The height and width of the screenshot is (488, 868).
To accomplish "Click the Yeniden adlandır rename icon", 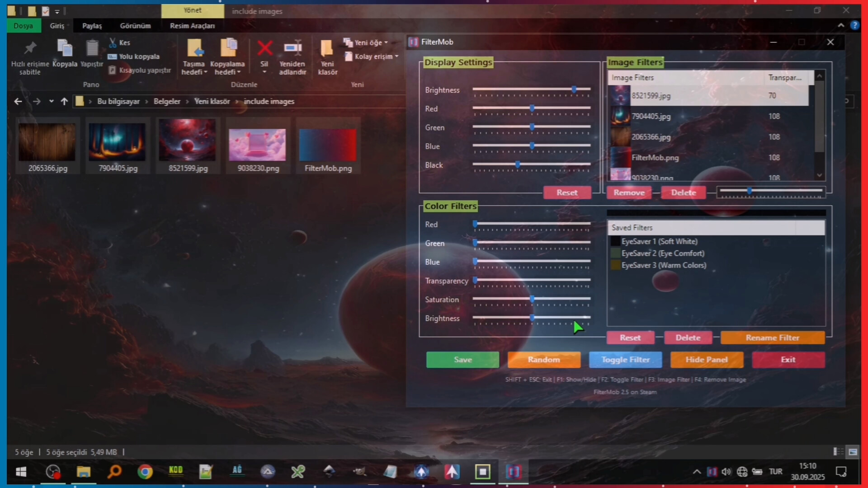I will (x=292, y=48).
